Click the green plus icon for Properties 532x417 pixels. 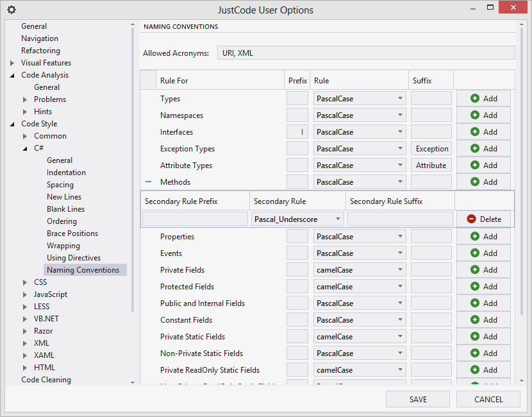pyautogui.click(x=475, y=236)
